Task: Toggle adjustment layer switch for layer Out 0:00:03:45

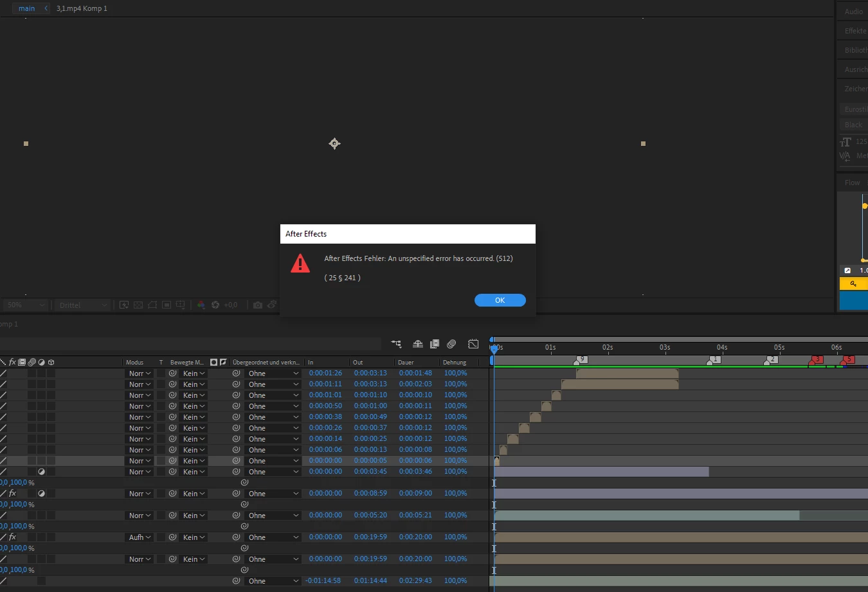Action: (x=41, y=472)
